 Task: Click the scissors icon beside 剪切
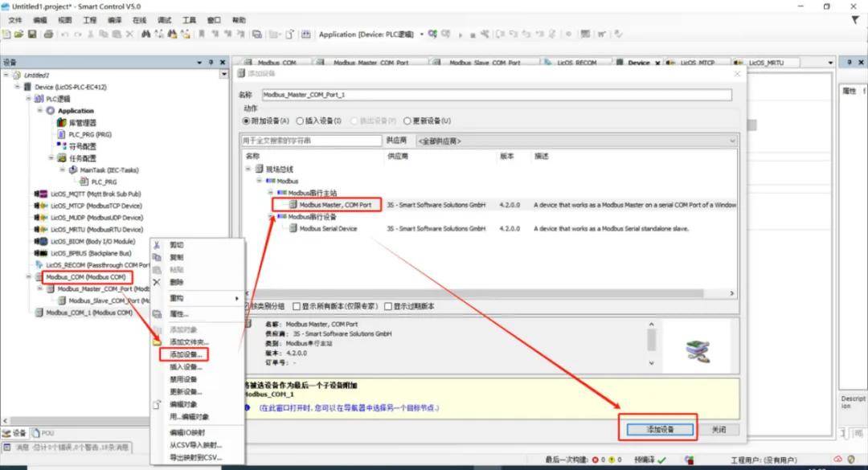point(157,245)
